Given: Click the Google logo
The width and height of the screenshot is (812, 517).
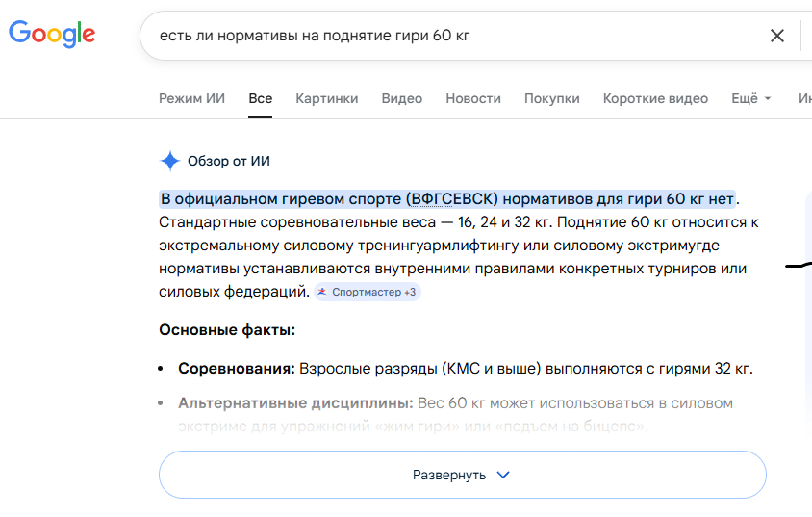Looking at the screenshot, I should click(x=52, y=34).
